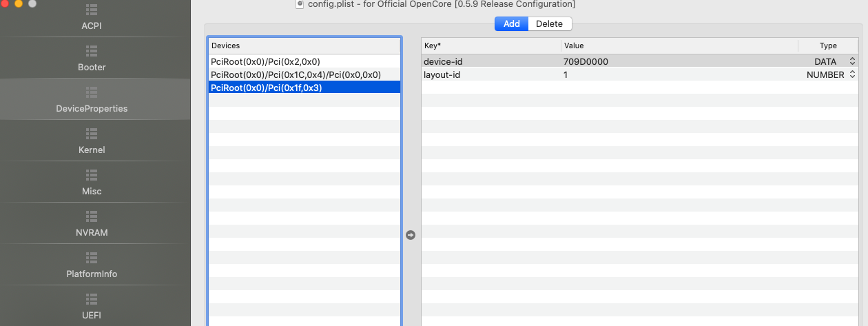Open the NVRAM section icon
Viewport: 868px width, 326px height.
[92, 216]
